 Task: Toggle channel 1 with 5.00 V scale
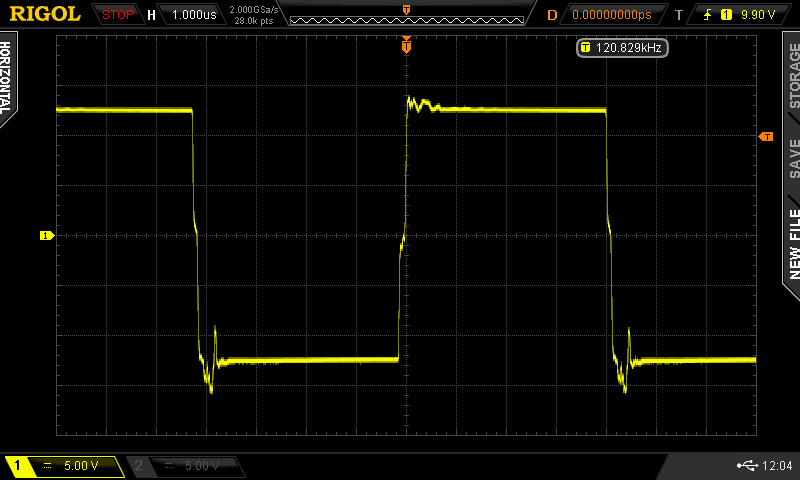[64, 466]
